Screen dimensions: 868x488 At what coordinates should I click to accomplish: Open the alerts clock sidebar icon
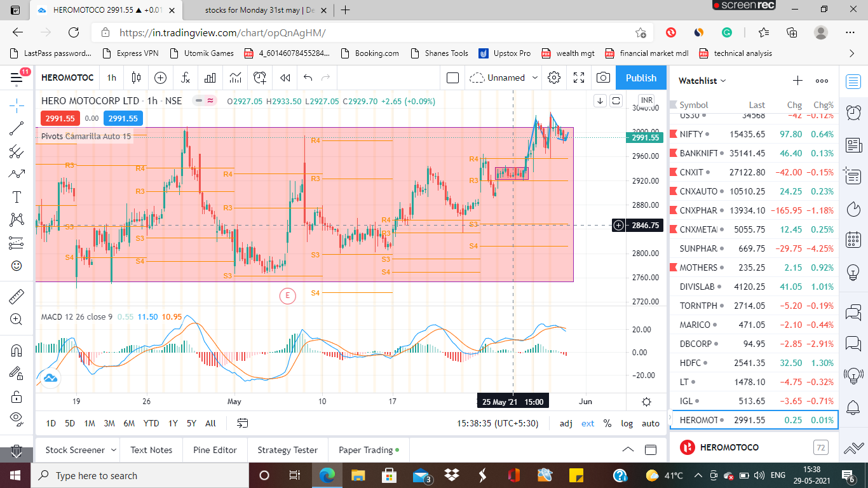point(853,113)
